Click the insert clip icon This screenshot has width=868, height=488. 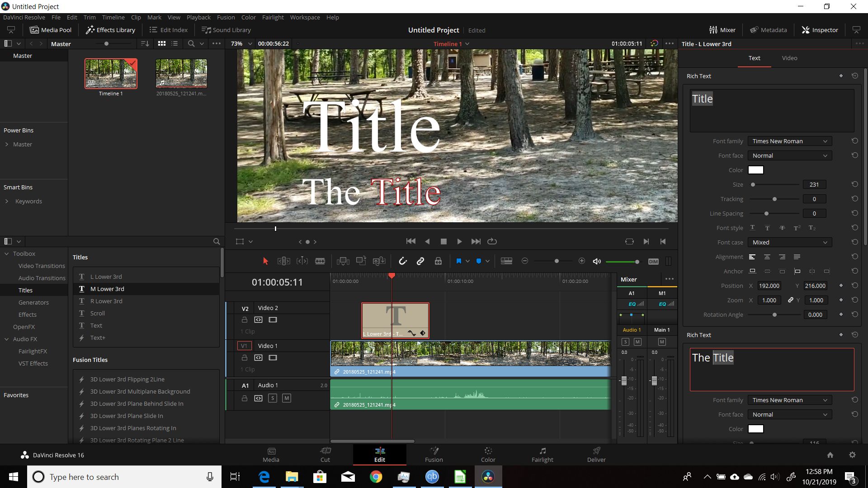tap(343, 261)
